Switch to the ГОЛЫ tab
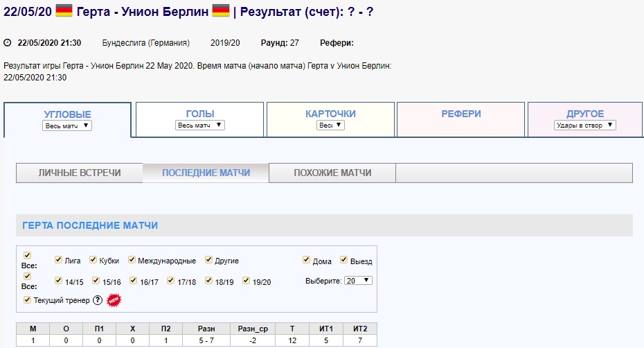The width and height of the screenshot is (644, 348). pyautogui.click(x=200, y=114)
